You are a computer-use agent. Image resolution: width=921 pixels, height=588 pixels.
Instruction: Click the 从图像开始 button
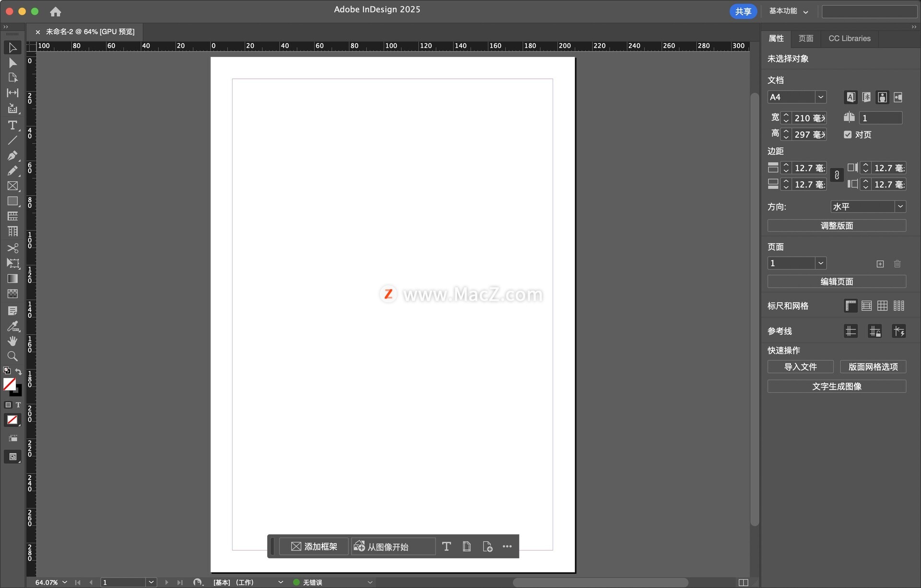point(393,546)
